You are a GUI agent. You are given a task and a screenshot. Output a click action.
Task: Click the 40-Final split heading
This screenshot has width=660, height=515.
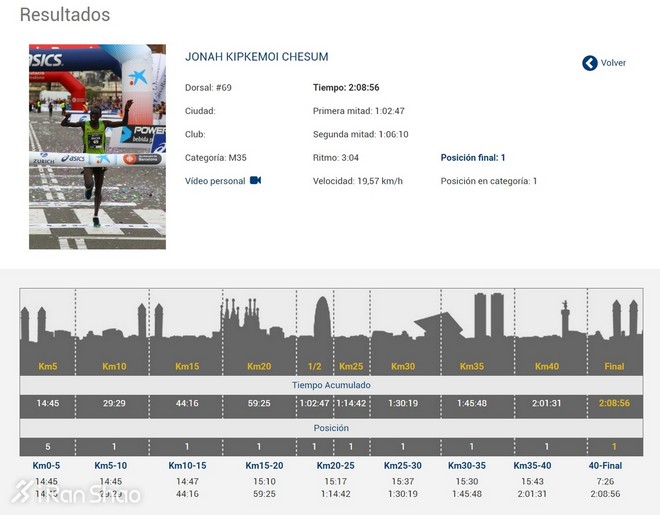(x=605, y=465)
